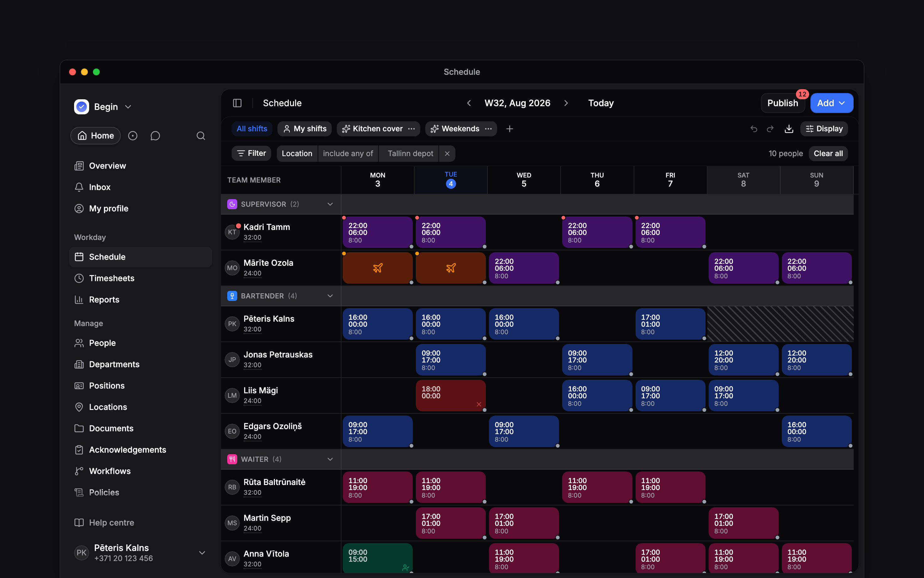The width and height of the screenshot is (924, 578).
Task: Collapse the Bartender group
Action: click(330, 296)
